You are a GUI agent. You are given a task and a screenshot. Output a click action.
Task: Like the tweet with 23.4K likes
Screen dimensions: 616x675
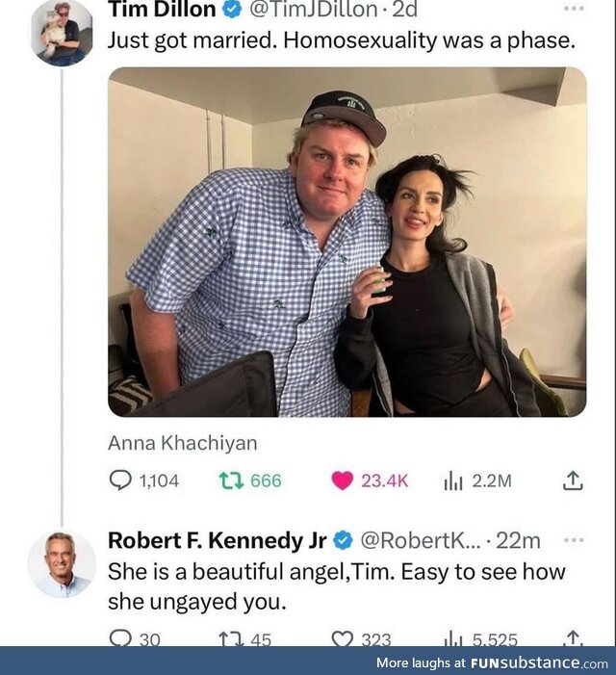[x=343, y=480]
